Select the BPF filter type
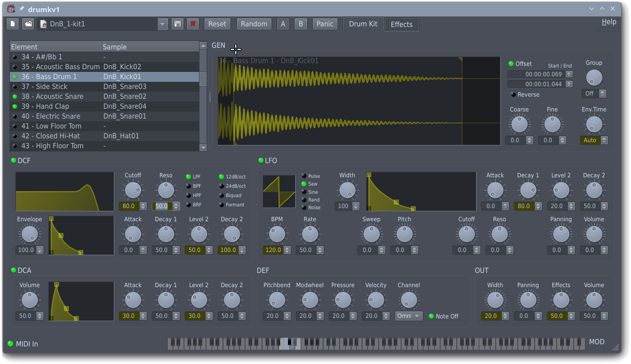The width and height of the screenshot is (631, 364). (x=193, y=186)
